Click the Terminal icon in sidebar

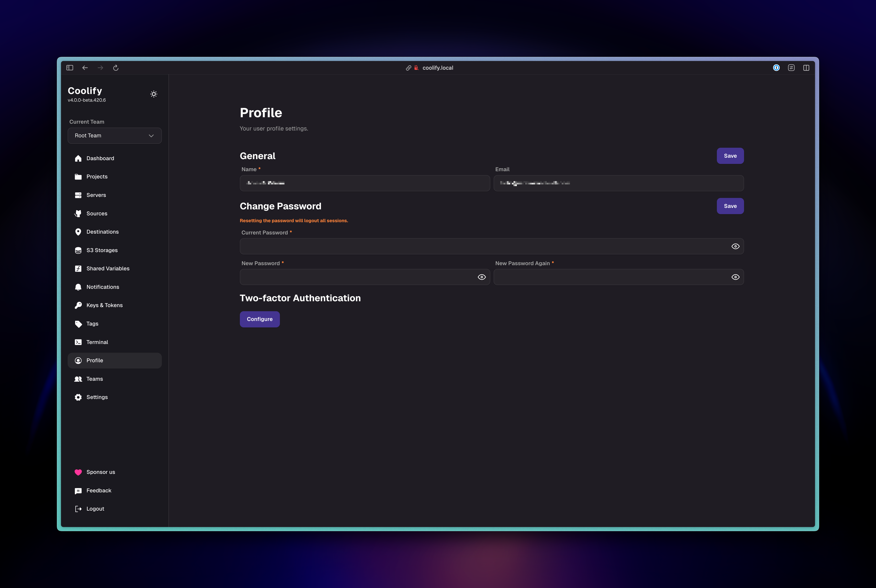coord(78,342)
